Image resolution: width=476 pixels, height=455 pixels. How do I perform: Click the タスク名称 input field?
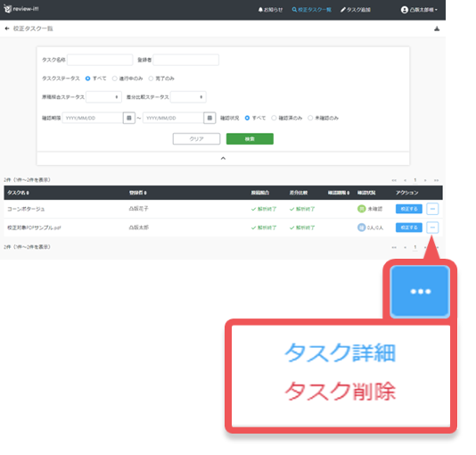tap(100, 60)
